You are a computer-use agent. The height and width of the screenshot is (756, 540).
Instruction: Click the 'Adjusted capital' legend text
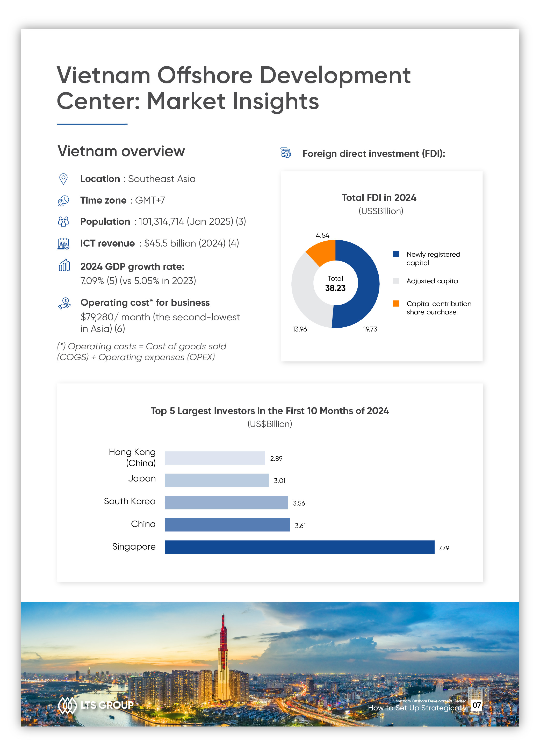(x=433, y=281)
